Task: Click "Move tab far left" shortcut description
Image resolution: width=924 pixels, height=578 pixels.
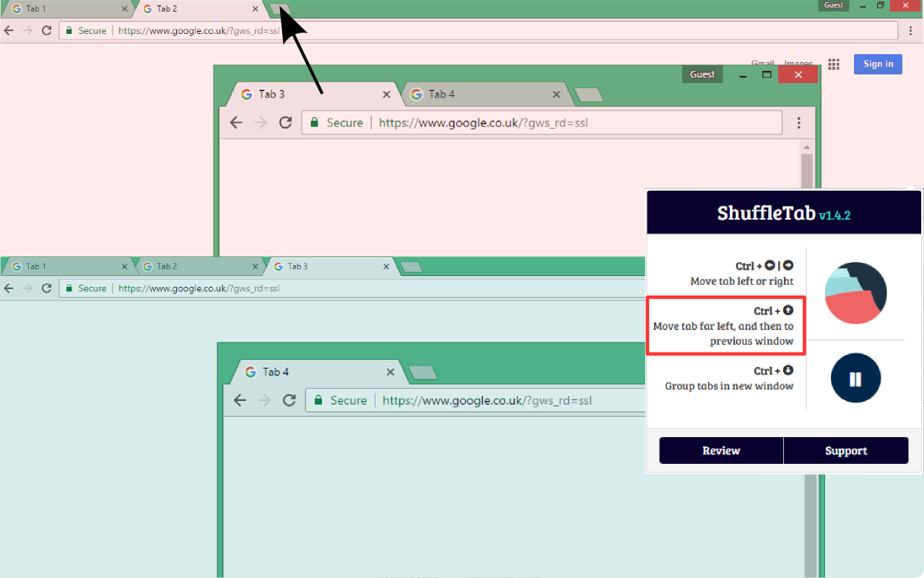Action: click(x=723, y=333)
